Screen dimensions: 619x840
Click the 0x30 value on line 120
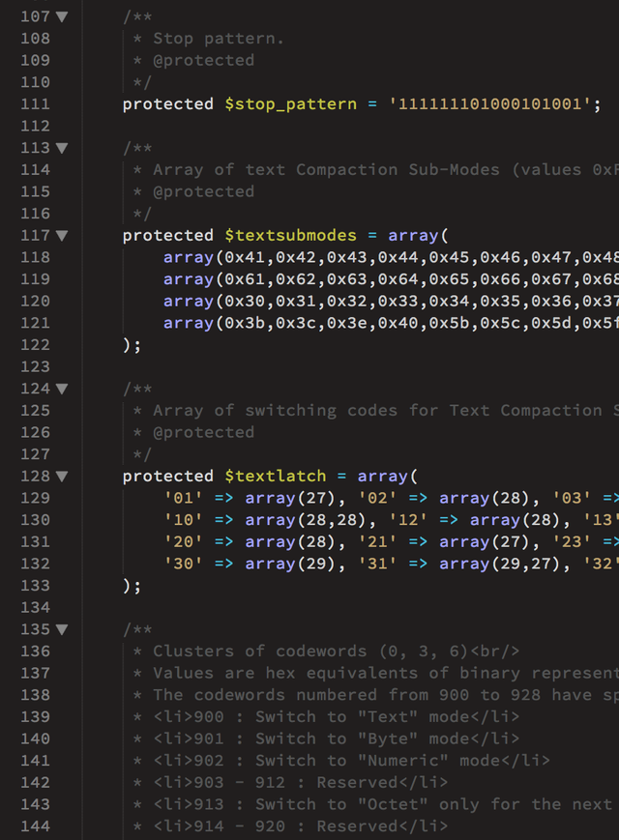click(245, 301)
